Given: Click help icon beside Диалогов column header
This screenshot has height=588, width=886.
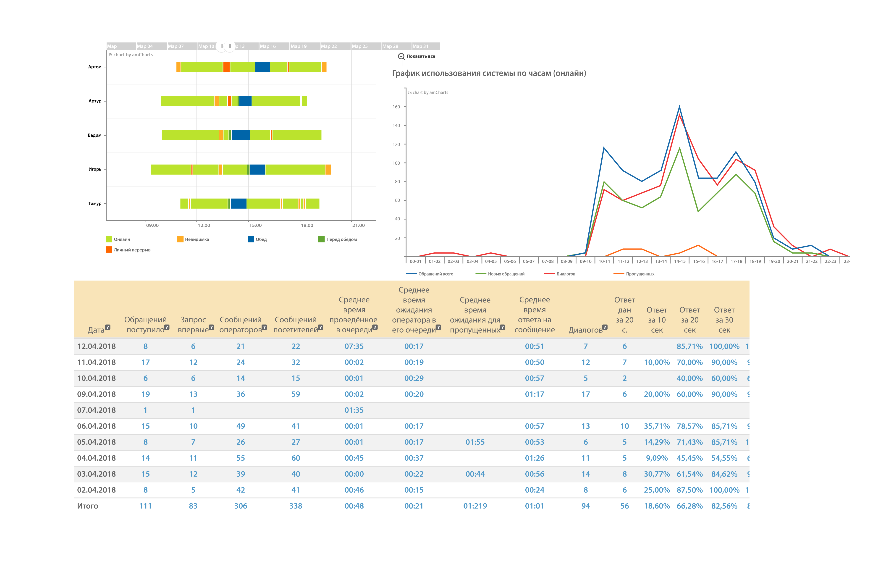Looking at the screenshot, I should (604, 327).
